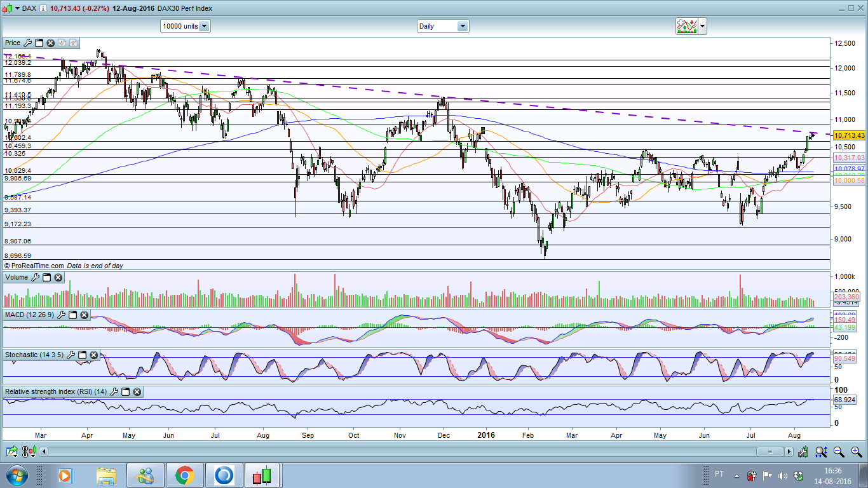Remove the RSI indicator panel
Image resolution: width=868 pixels, height=488 pixels.
137,392
